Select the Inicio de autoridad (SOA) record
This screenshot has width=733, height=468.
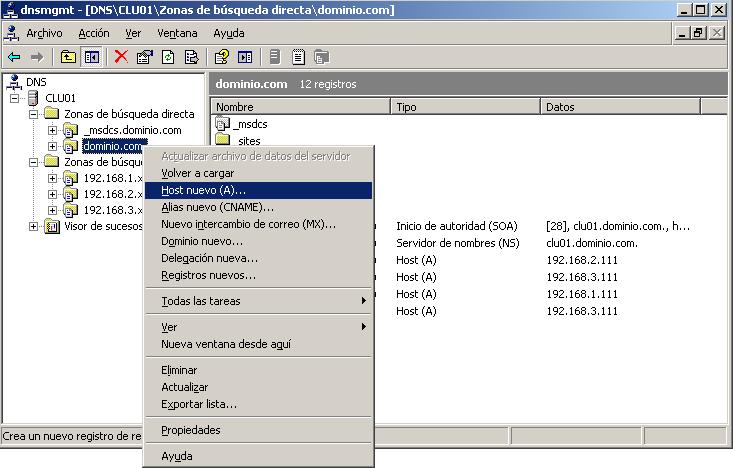coord(457,226)
